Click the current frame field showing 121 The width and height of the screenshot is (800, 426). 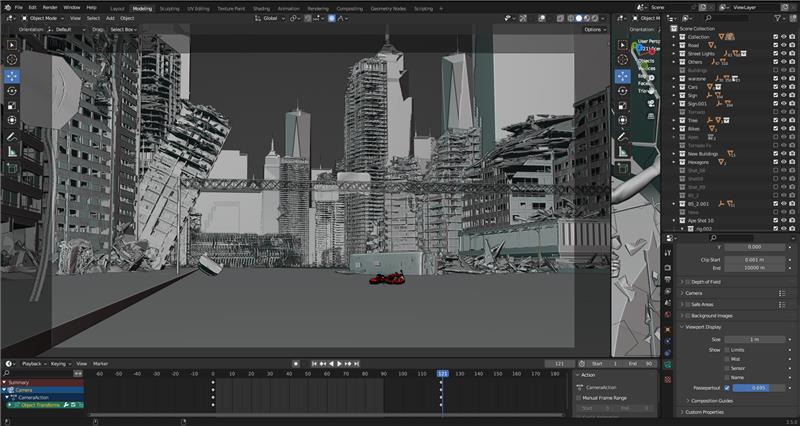tap(560, 364)
